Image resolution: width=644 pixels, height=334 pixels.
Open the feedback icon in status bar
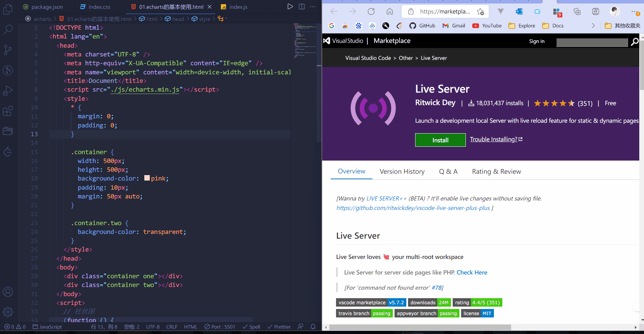tap(300, 327)
